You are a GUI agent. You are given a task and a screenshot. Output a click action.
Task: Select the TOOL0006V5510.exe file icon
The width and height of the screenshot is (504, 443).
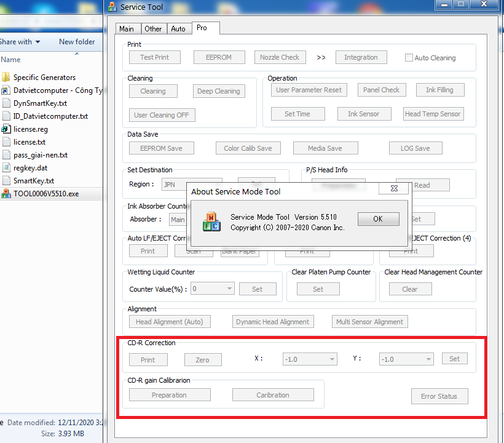pos(6,194)
